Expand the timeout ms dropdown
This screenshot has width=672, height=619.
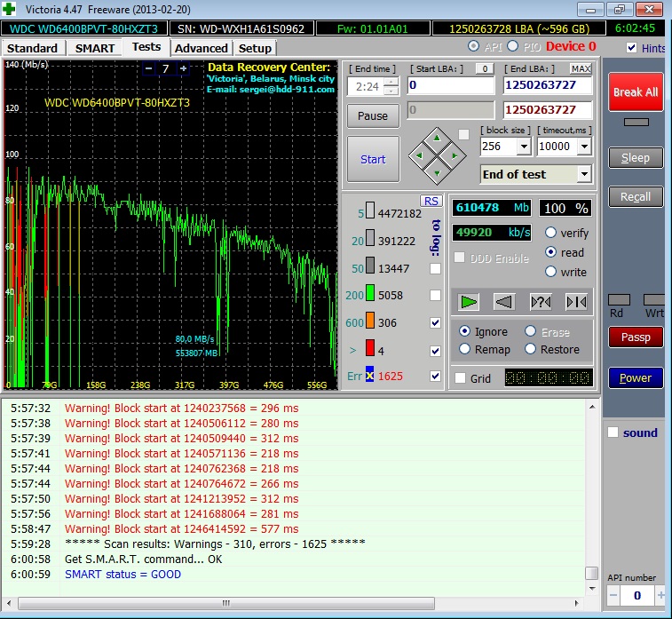[x=585, y=147]
